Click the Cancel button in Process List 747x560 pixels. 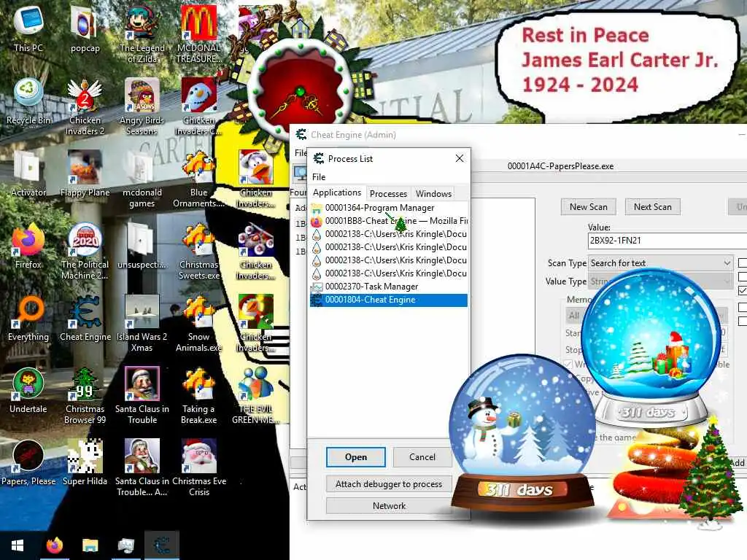coord(422,457)
